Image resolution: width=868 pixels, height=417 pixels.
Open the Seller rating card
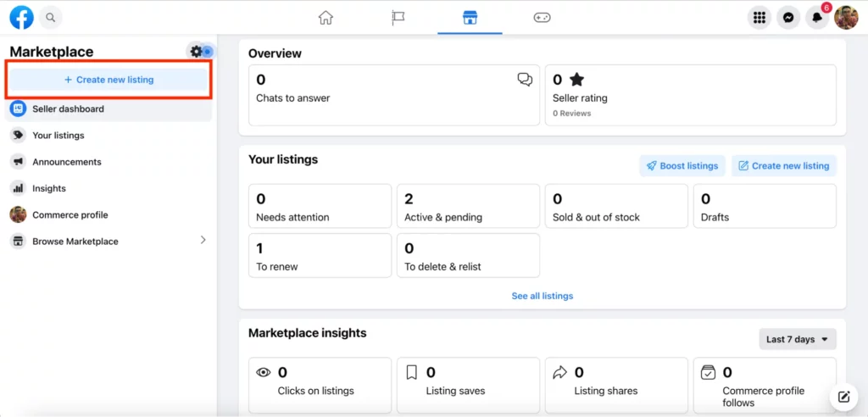(x=690, y=95)
